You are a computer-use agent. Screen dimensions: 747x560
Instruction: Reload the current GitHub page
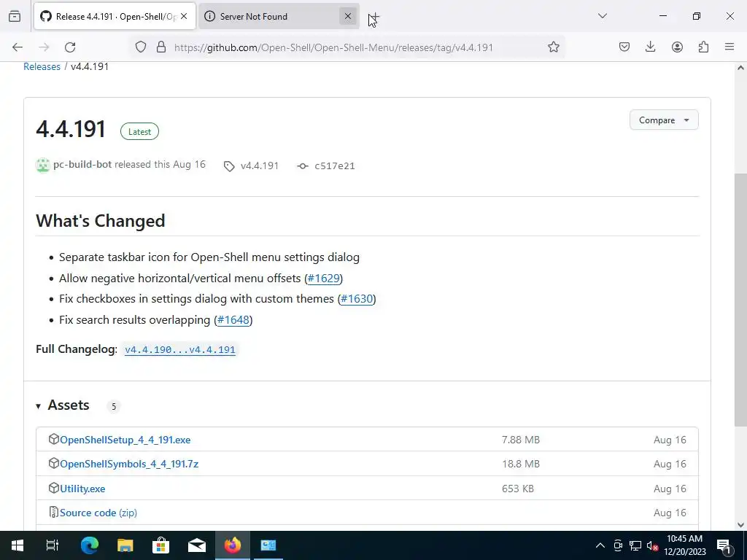(70, 47)
